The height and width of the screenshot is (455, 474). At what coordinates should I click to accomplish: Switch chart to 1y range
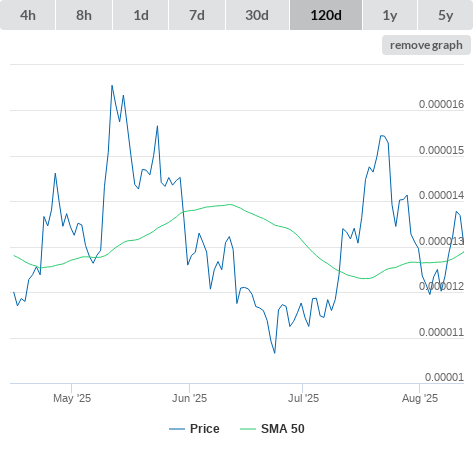coord(390,15)
